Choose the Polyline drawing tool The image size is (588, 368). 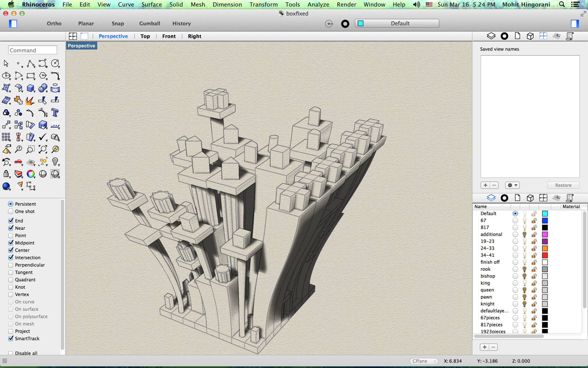[31, 63]
